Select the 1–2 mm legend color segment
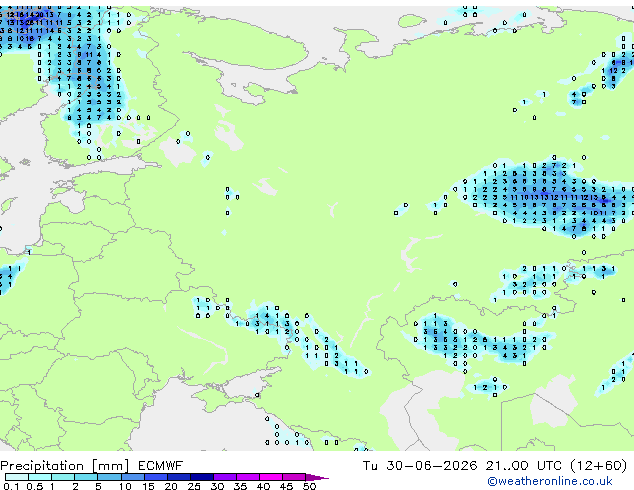 (63, 477)
